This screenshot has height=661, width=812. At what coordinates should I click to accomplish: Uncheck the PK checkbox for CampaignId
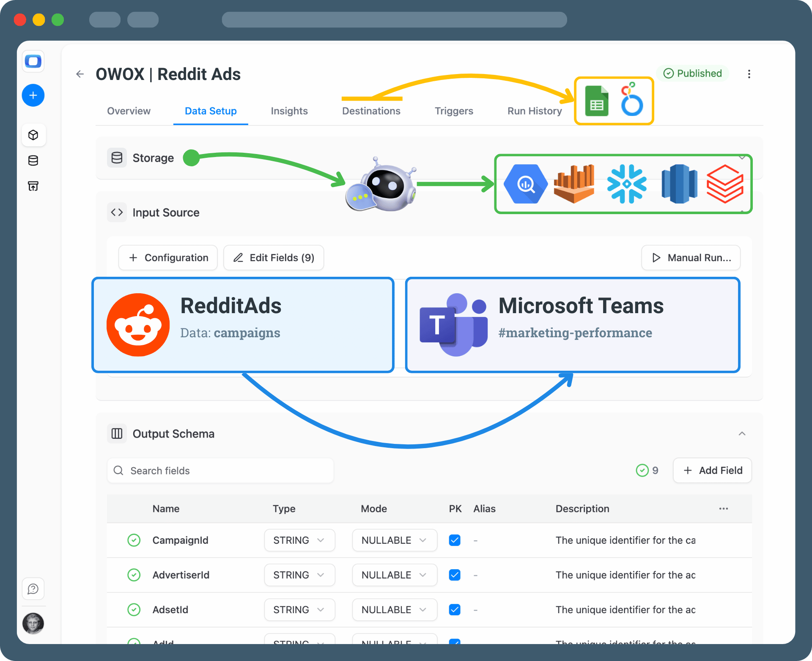[x=455, y=540]
